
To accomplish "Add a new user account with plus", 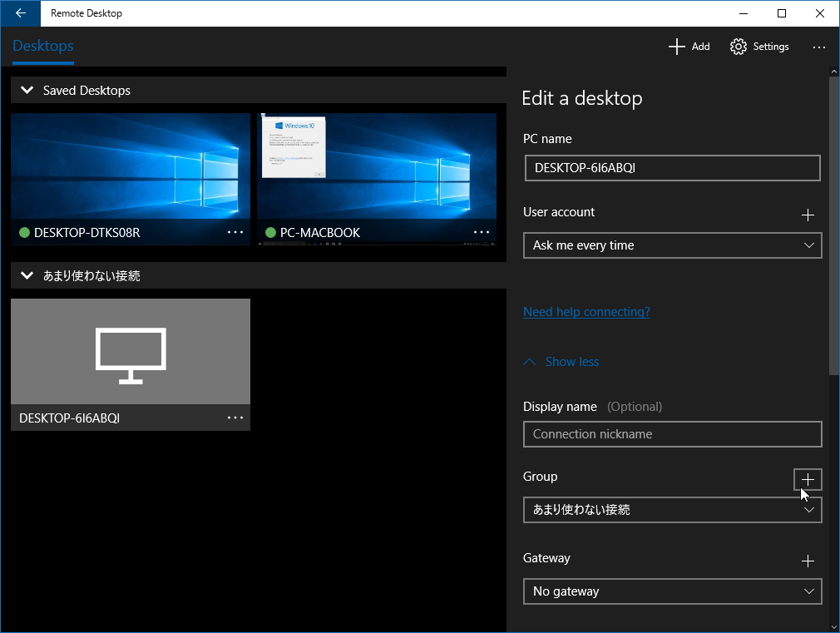I will (x=807, y=215).
